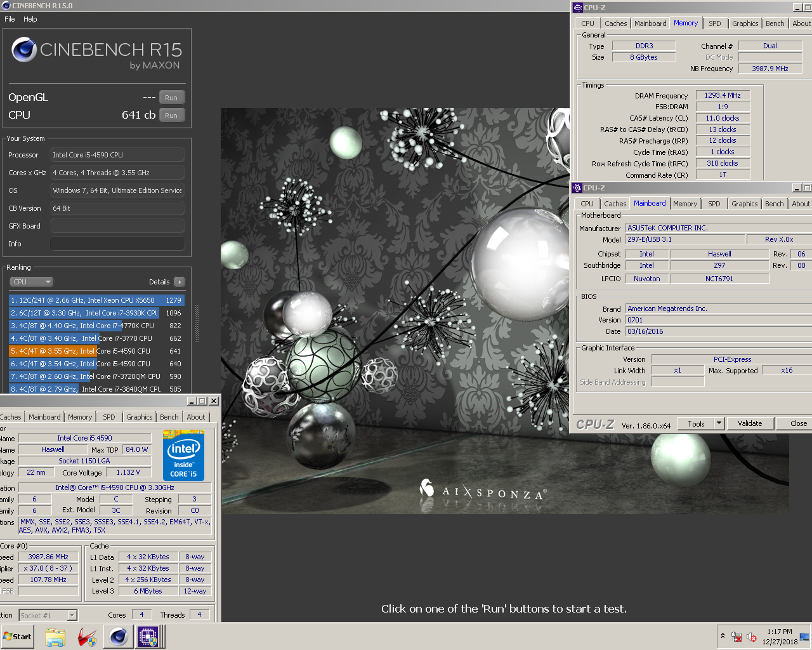Run the CPU benchmark

(x=171, y=116)
